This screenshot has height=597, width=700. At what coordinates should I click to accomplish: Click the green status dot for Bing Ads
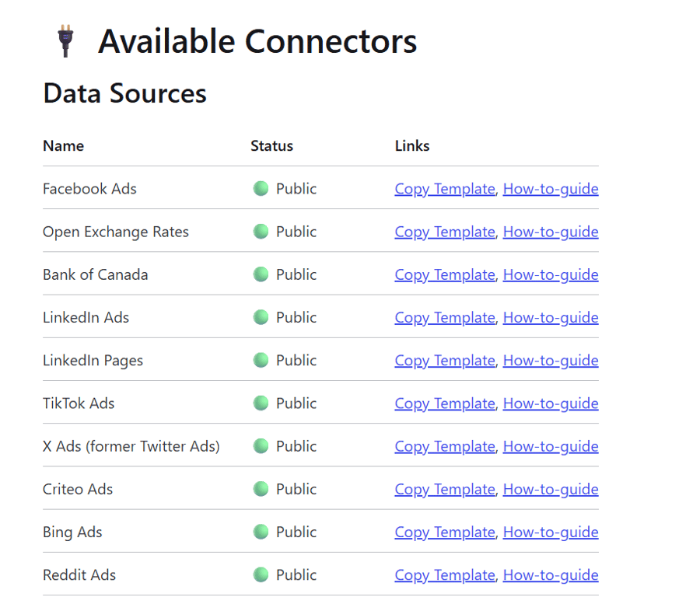261,532
